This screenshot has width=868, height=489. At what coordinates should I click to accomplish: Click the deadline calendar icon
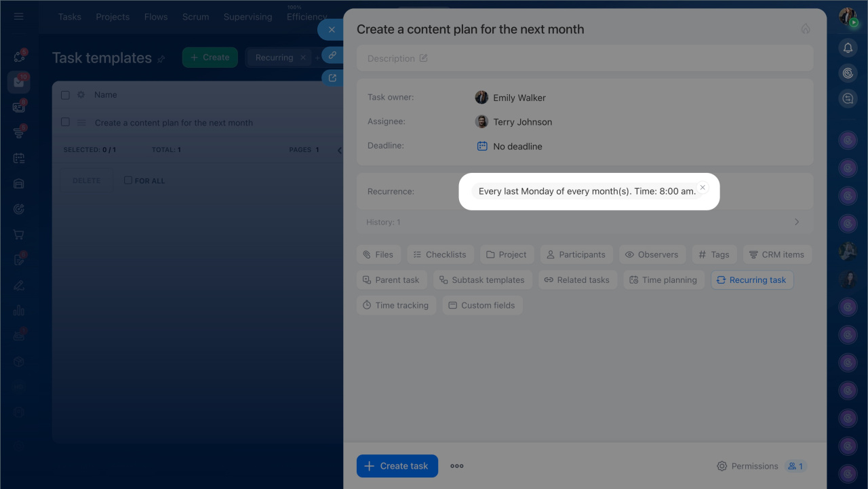[x=482, y=146]
